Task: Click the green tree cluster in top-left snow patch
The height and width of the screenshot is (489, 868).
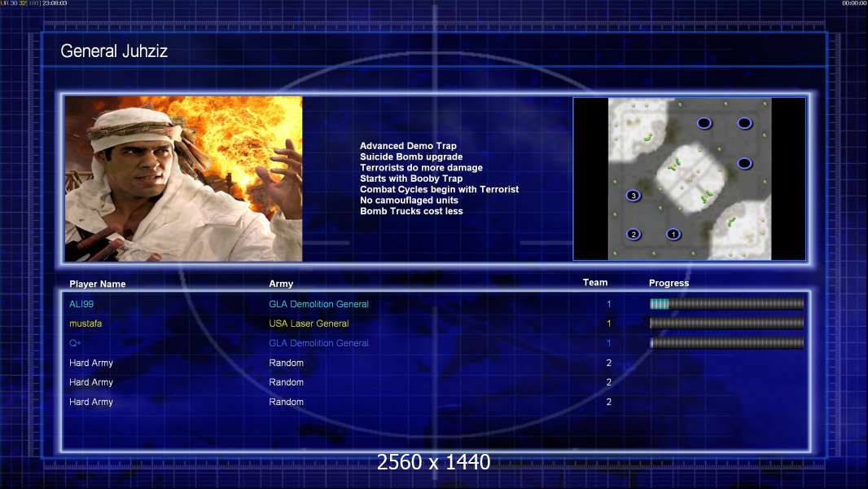Action: tap(649, 137)
